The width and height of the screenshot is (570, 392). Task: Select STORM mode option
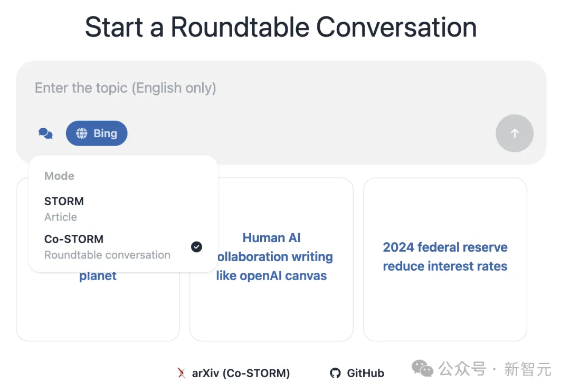[64, 201]
